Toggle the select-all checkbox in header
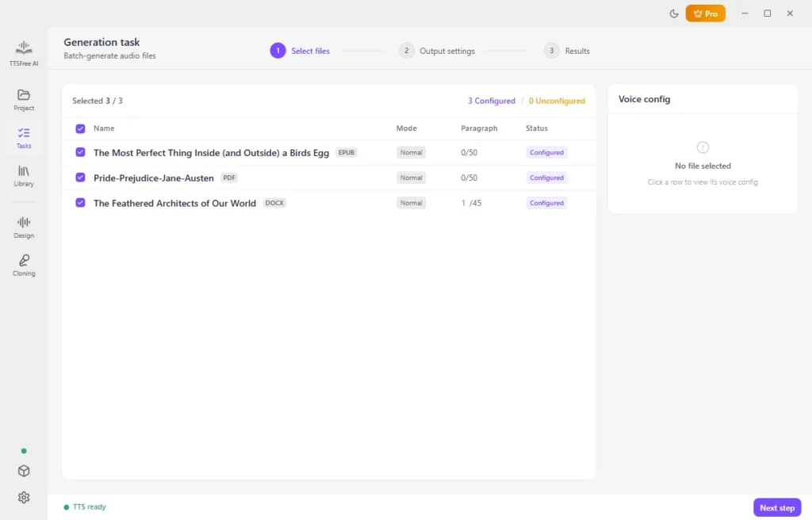812x520 pixels. [80, 128]
